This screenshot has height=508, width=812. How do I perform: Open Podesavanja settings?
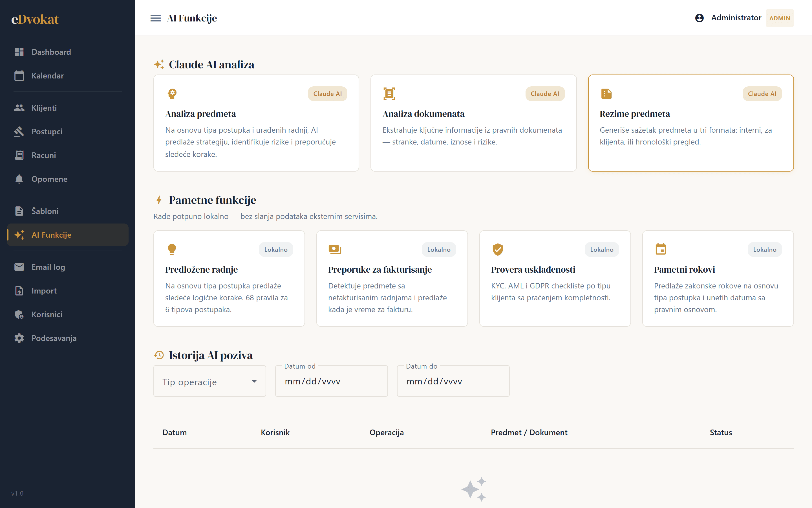click(x=67, y=338)
